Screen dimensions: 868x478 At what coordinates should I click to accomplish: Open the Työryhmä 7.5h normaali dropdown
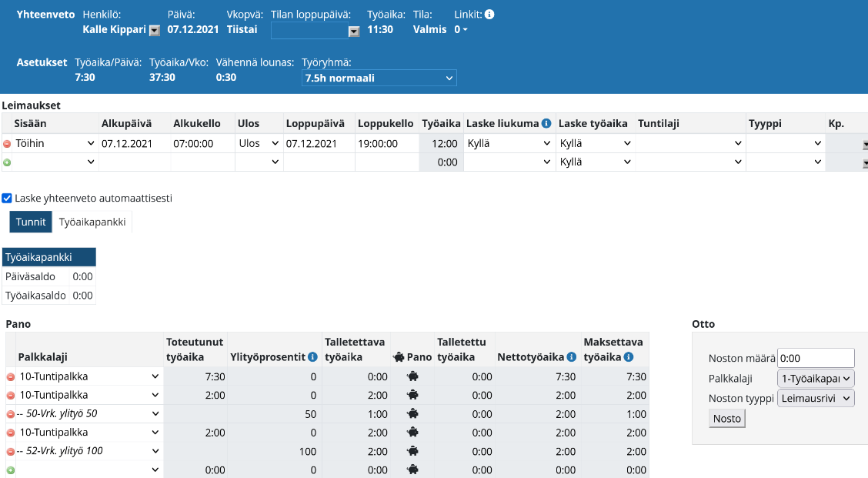pyautogui.click(x=379, y=78)
